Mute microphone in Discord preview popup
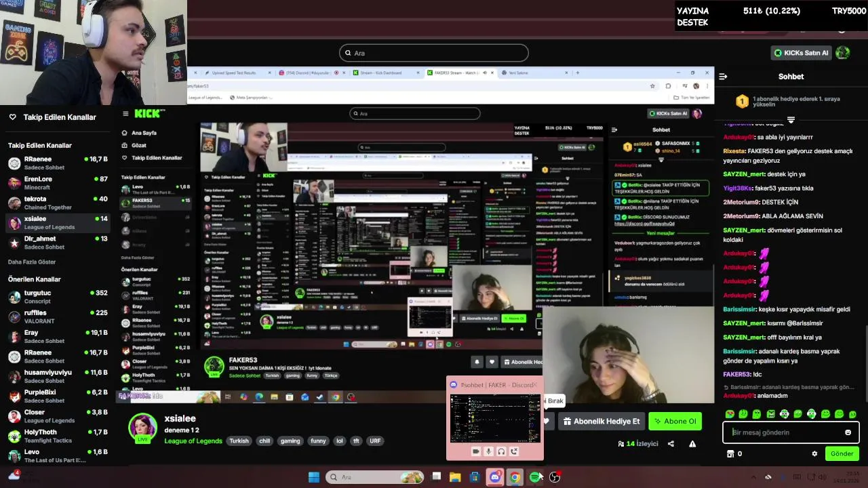868x488 pixels. point(488,451)
